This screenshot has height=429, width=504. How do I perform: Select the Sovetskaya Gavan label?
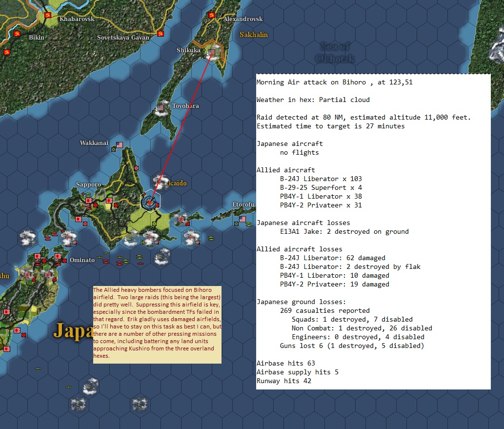123,38
